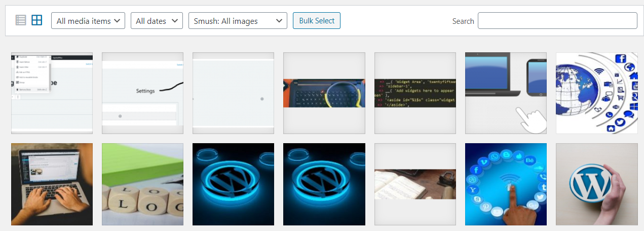Select the context menu screenshot thumbnail
The width and height of the screenshot is (644, 231).
point(52,93)
